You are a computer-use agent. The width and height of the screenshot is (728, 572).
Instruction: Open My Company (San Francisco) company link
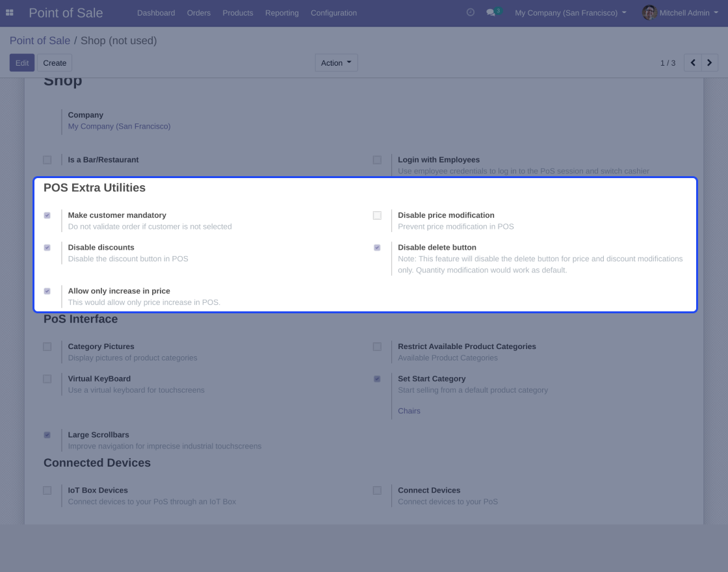click(x=120, y=126)
